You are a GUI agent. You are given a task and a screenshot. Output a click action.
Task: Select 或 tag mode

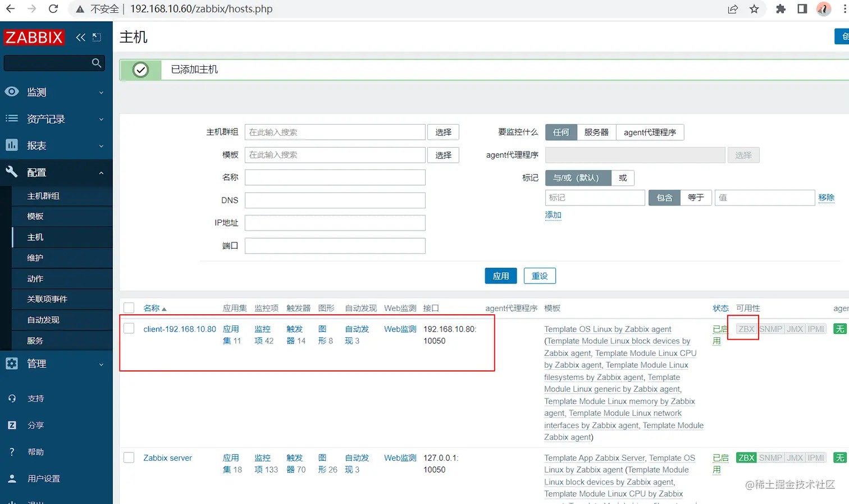[x=623, y=178]
